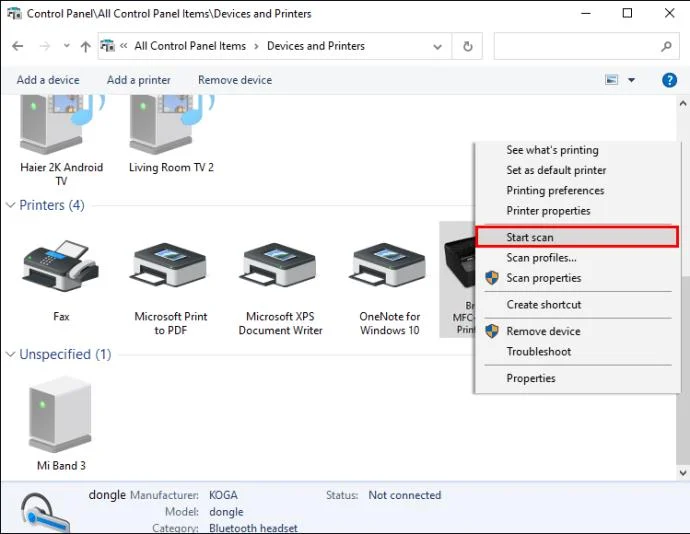The image size is (690, 534).
Task: Expand the hidden breadcrumb chevron
Action: coord(124,46)
